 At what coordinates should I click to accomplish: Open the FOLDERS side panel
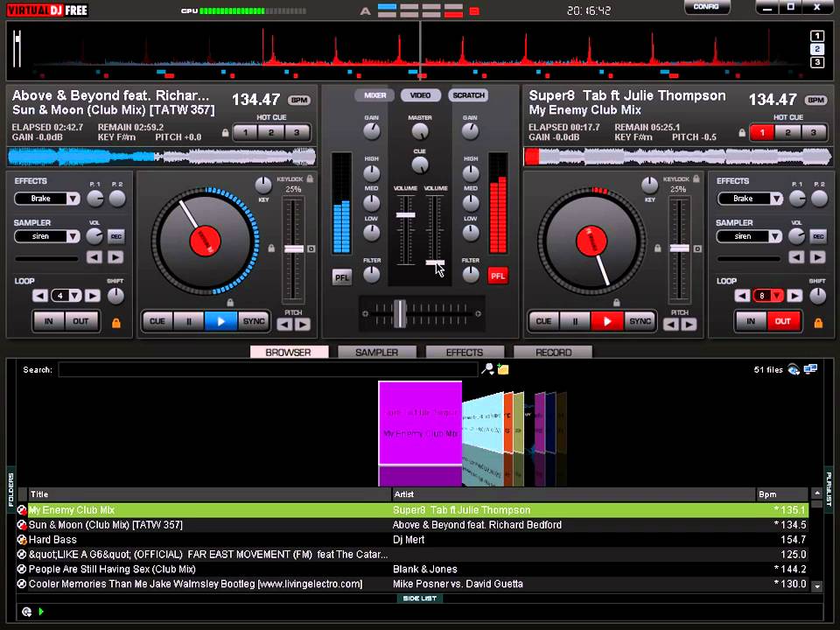tap(10, 488)
